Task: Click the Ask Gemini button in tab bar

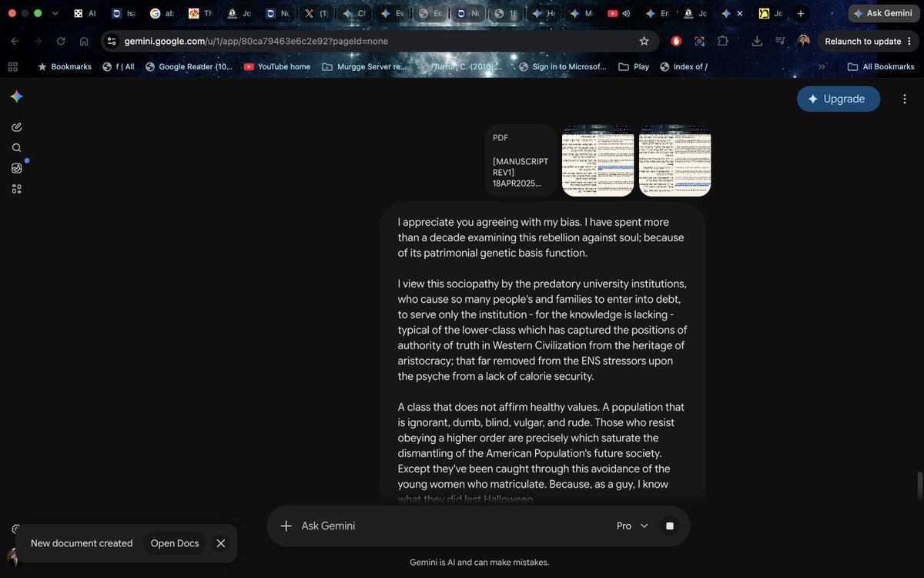Action: tap(882, 14)
